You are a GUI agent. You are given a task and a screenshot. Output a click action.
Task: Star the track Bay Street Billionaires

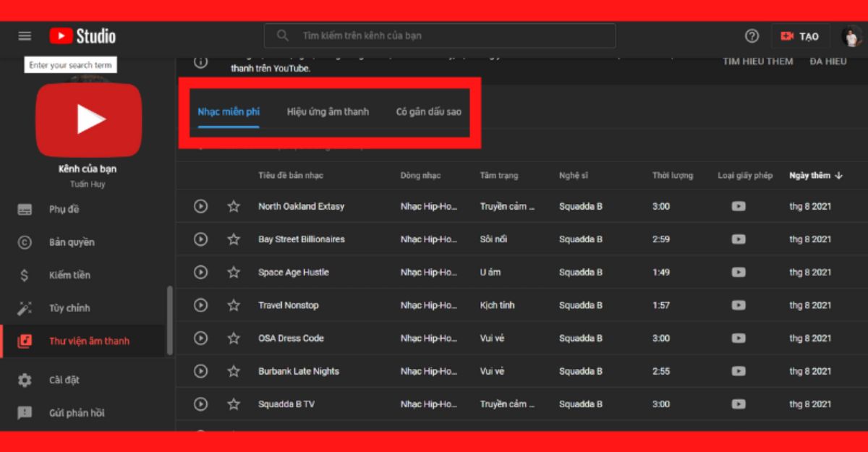(x=234, y=239)
